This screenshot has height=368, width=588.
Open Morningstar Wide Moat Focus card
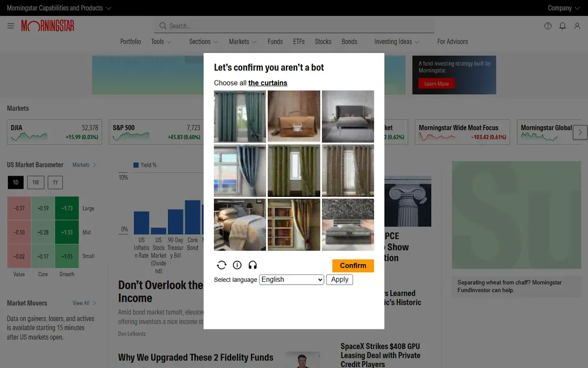(x=462, y=132)
